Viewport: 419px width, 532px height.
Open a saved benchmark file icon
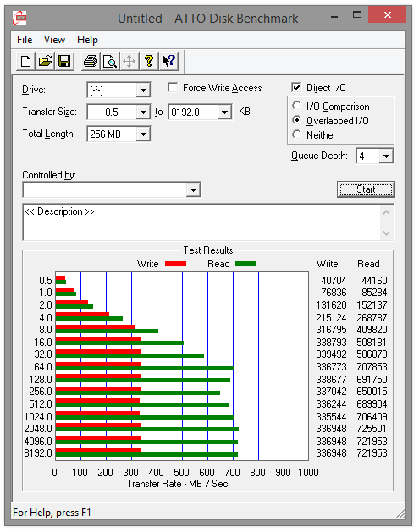tap(45, 62)
